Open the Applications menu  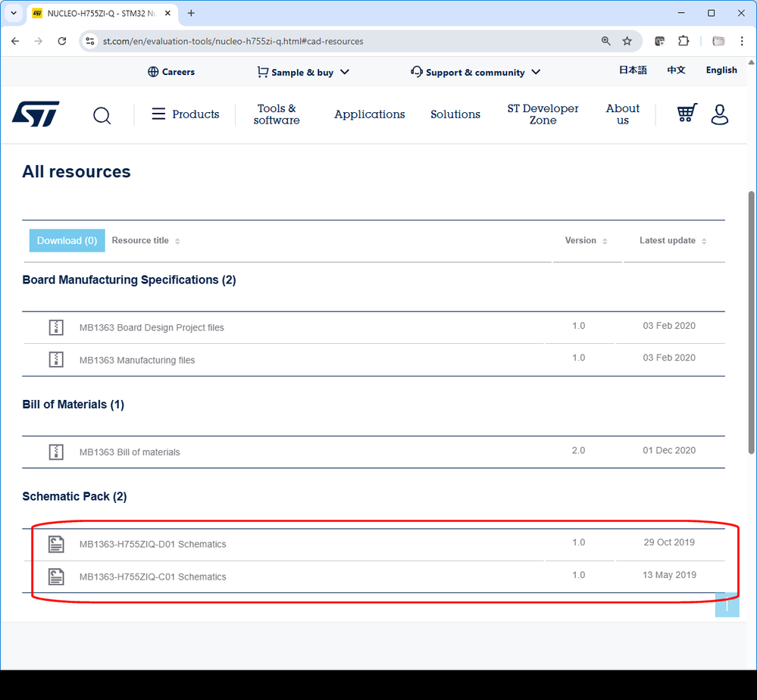(369, 114)
